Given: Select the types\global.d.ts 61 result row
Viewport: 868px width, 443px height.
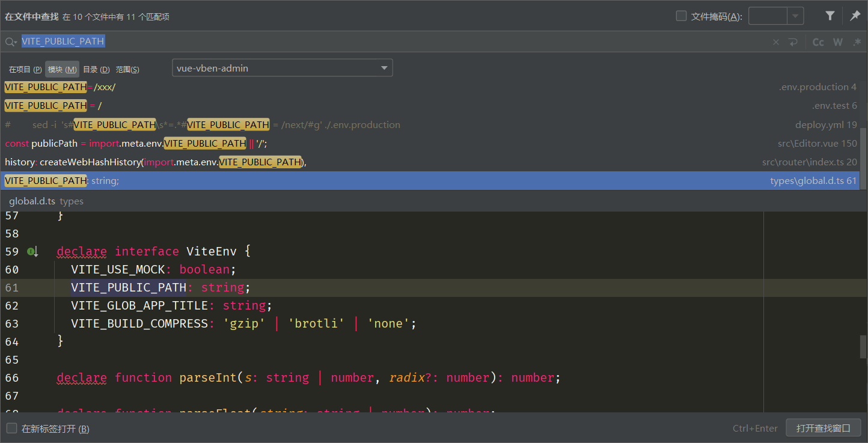Looking at the screenshot, I should click(430, 180).
